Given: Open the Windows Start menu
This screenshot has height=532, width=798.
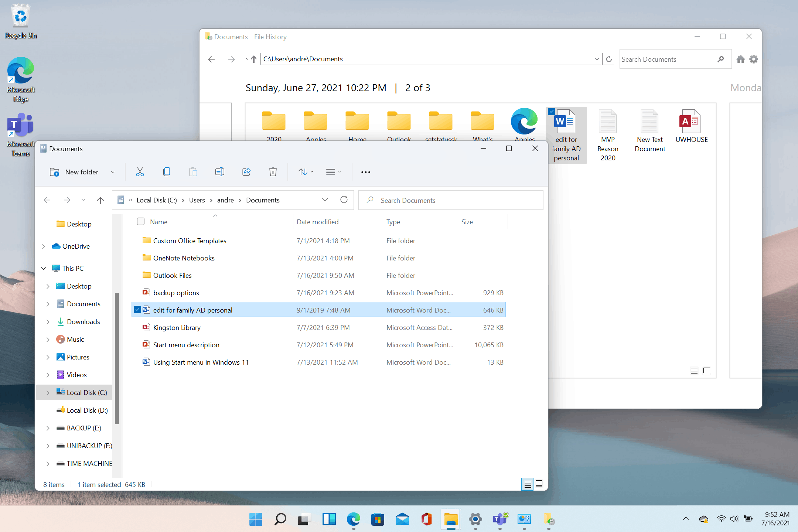Looking at the screenshot, I should point(256,519).
